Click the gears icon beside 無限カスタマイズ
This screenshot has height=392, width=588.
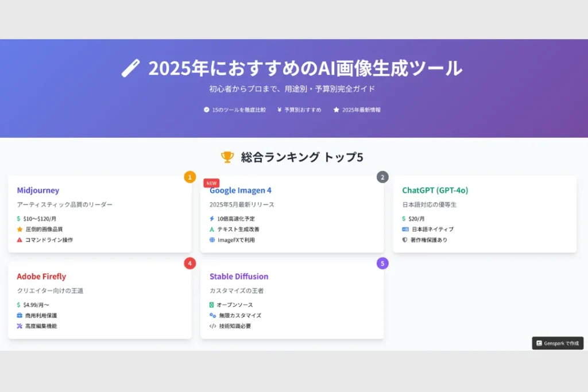click(212, 315)
